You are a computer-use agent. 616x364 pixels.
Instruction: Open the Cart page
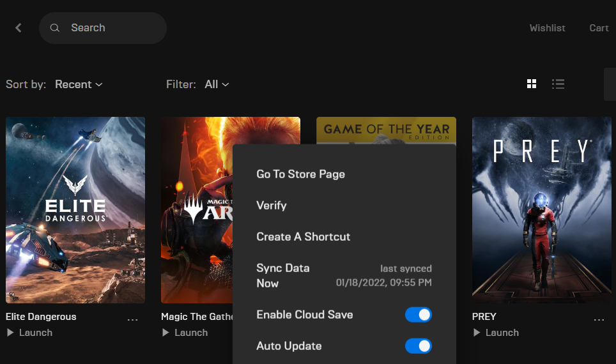pyautogui.click(x=599, y=28)
